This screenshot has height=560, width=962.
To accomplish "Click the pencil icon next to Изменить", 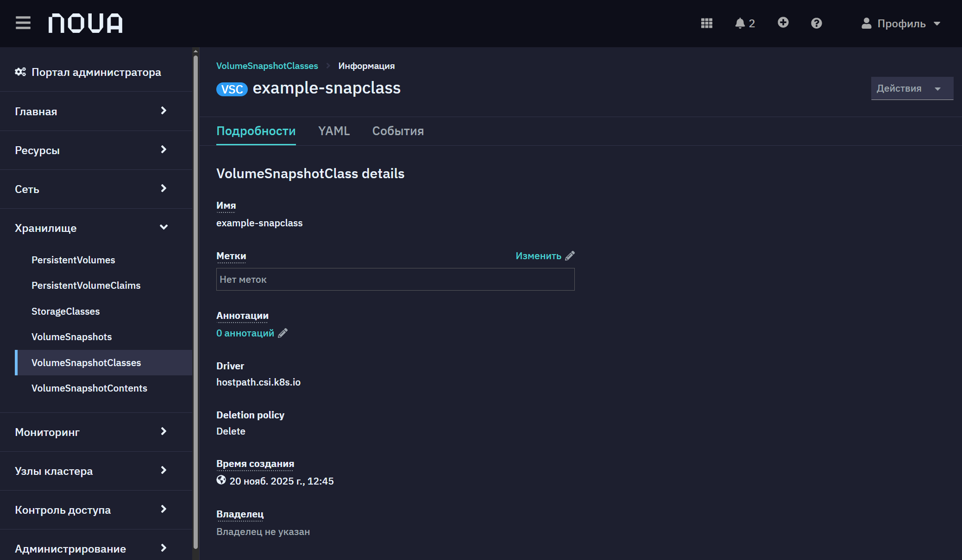I will 570,255.
